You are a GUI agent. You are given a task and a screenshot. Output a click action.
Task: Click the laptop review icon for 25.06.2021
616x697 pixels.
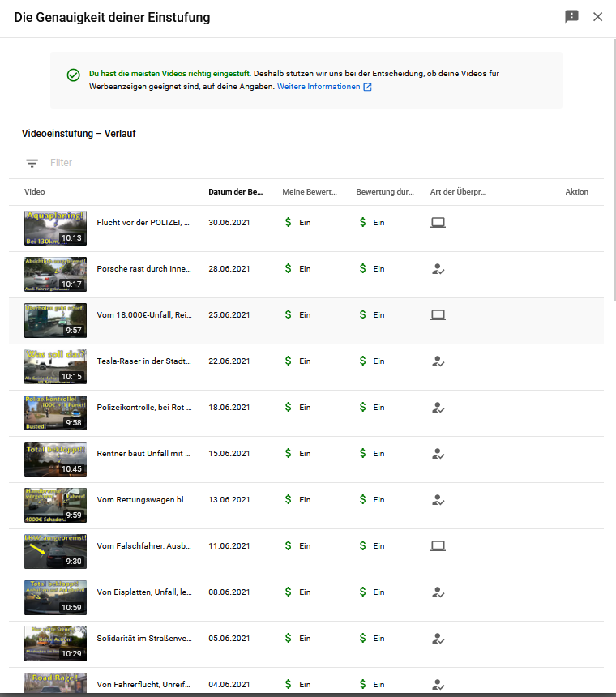438,314
